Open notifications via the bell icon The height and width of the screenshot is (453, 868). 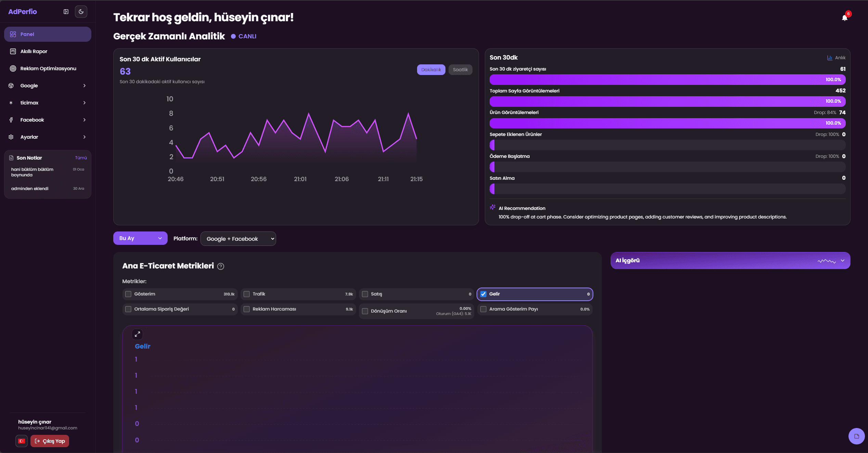(x=844, y=17)
